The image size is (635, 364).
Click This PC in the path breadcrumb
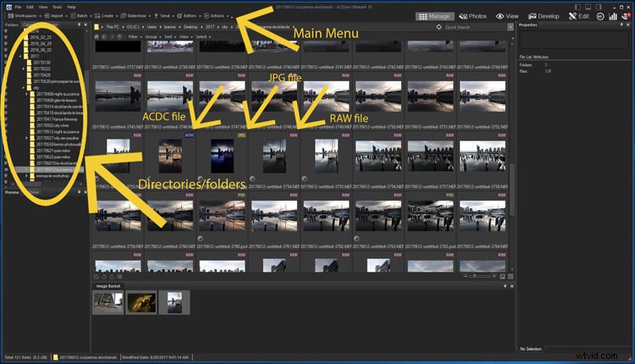(x=113, y=27)
